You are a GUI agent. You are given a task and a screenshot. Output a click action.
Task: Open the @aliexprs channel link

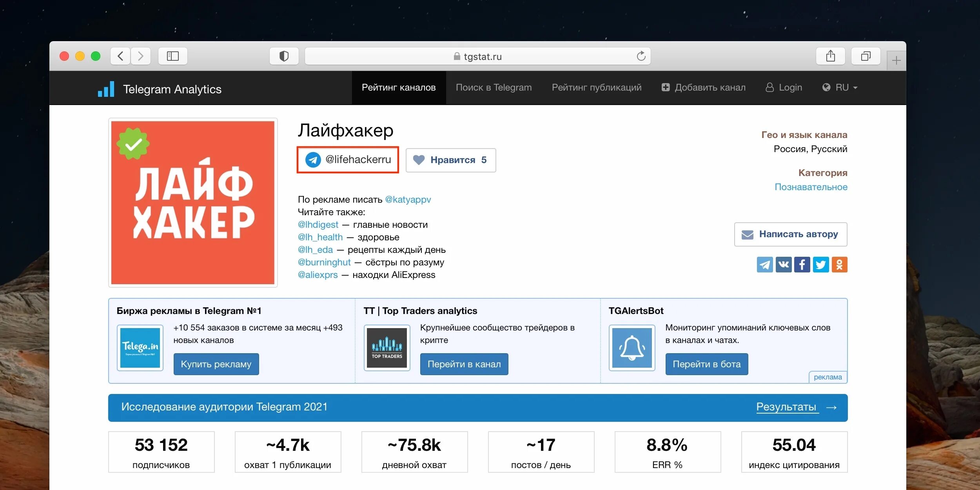tap(318, 275)
